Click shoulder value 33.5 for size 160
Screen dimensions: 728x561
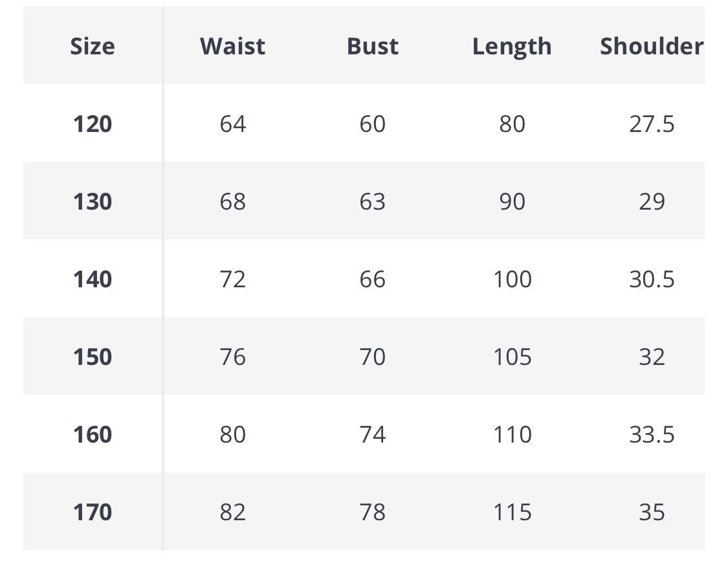tap(652, 434)
